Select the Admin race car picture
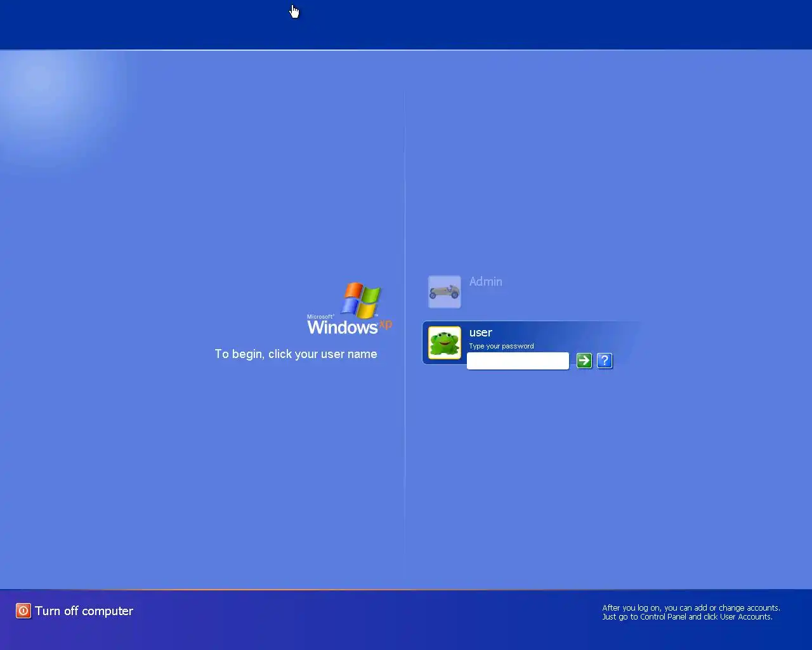This screenshot has height=650, width=812. [x=445, y=292]
